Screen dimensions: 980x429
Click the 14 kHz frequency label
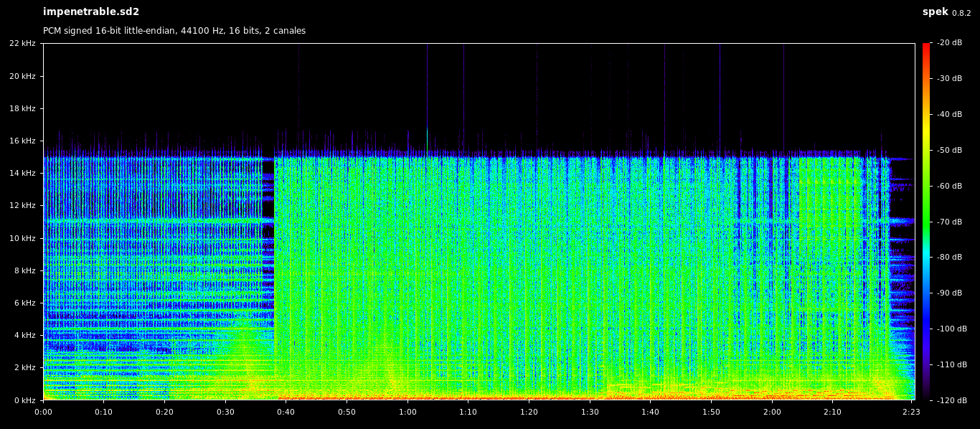click(x=22, y=173)
